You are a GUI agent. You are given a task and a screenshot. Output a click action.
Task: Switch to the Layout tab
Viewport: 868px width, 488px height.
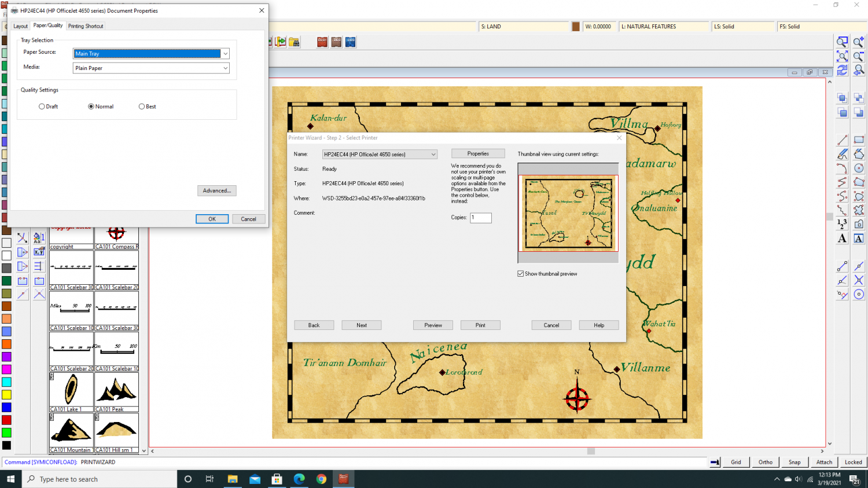point(20,26)
